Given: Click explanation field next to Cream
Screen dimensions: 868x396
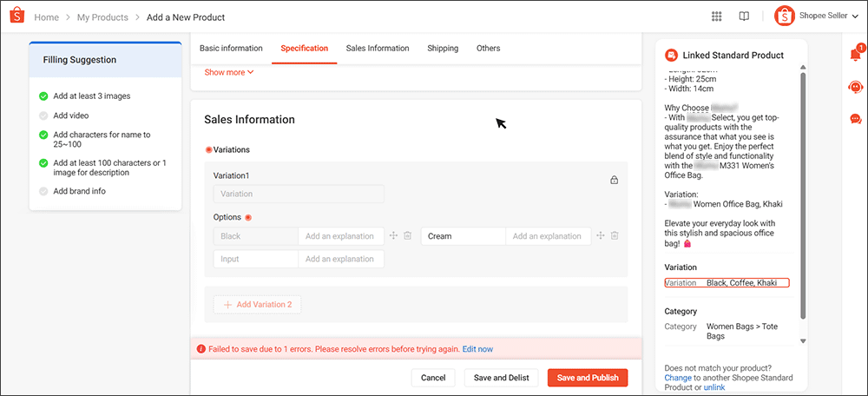Looking at the screenshot, I should pos(548,236).
